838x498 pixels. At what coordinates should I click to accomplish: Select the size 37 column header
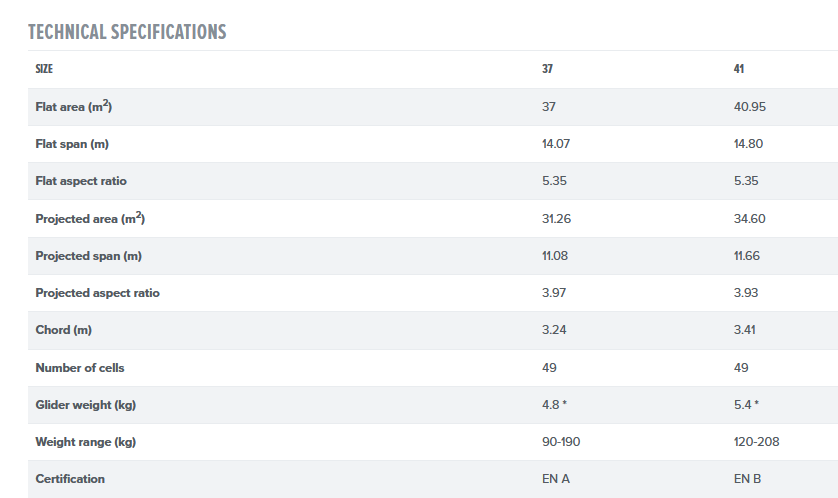coord(547,69)
